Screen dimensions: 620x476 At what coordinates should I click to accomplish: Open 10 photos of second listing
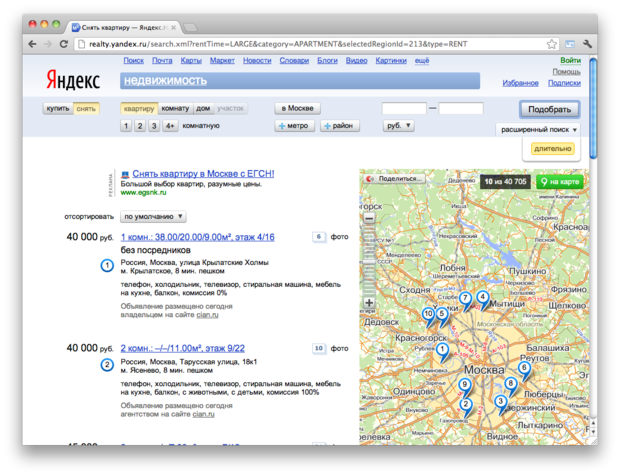coord(319,348)
